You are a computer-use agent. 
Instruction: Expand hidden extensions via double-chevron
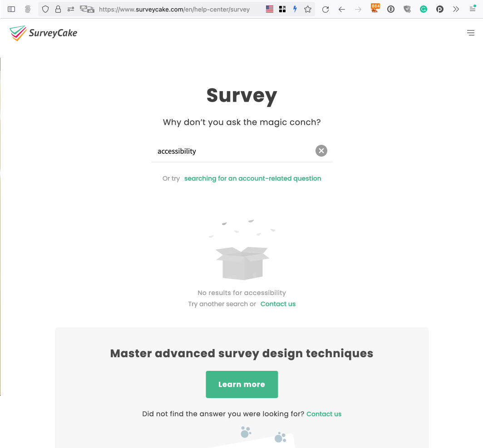click(x=456, y=9)
